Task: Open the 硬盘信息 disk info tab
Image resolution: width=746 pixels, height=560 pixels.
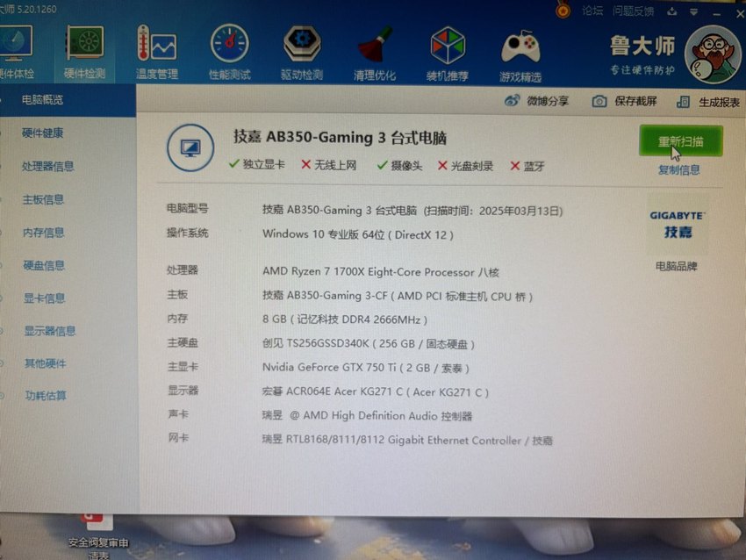Action: click(44, 265)
